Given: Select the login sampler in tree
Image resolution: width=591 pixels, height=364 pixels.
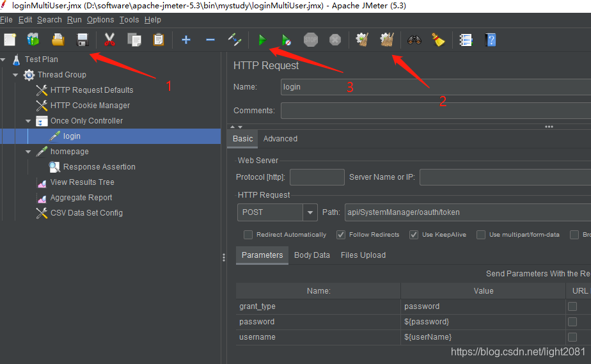Looking at the screenshot, I should pos(72,136).
